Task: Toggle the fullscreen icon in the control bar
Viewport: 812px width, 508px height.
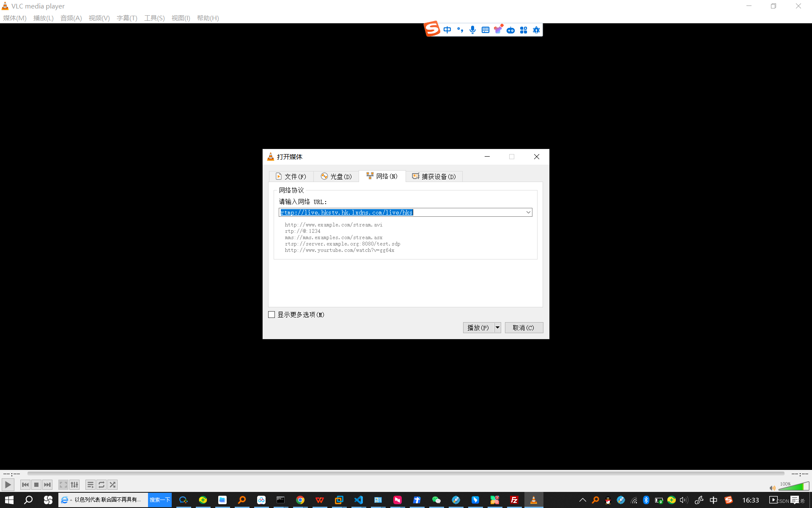Action: click(x=63, y=485)
